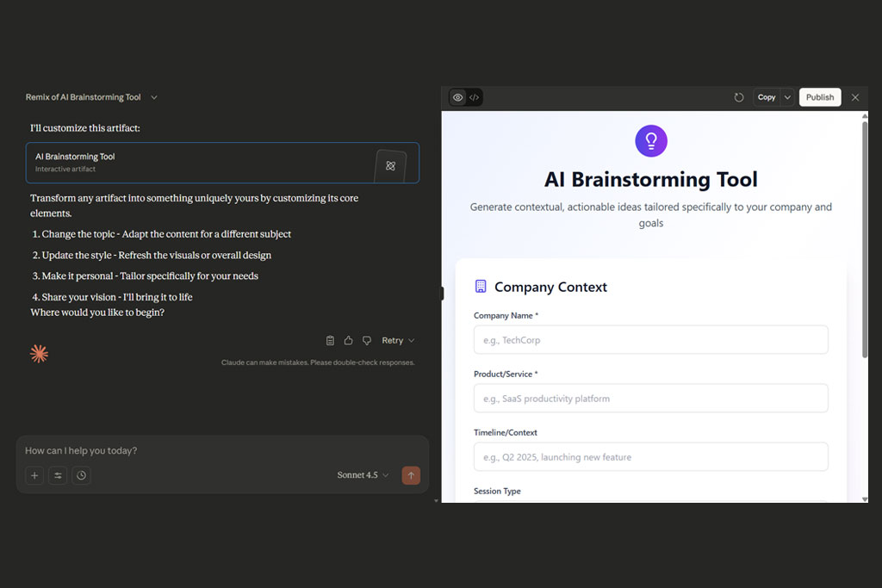The image size is (882, 588).
Task: Open the Sonnet 4.5 model selector
Action: tap(363, 475)
